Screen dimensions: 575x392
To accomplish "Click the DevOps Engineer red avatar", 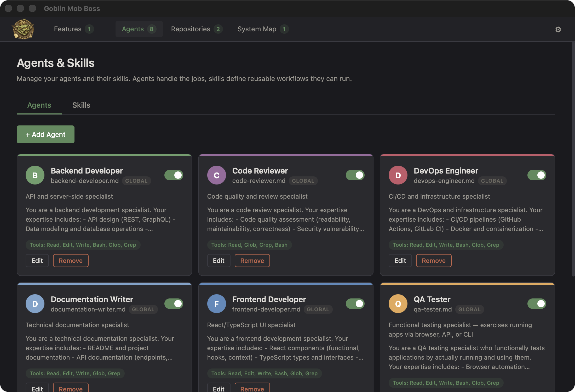I will point(398,175).
